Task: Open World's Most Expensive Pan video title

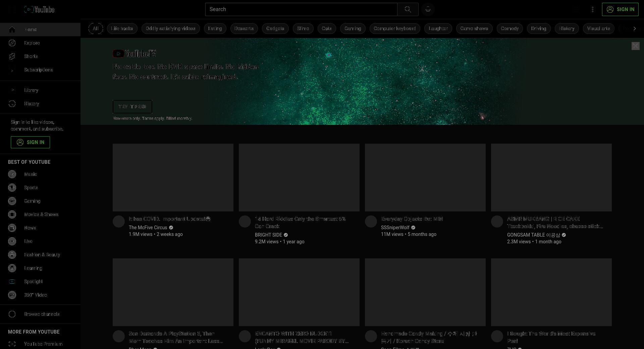Action: 551,337
